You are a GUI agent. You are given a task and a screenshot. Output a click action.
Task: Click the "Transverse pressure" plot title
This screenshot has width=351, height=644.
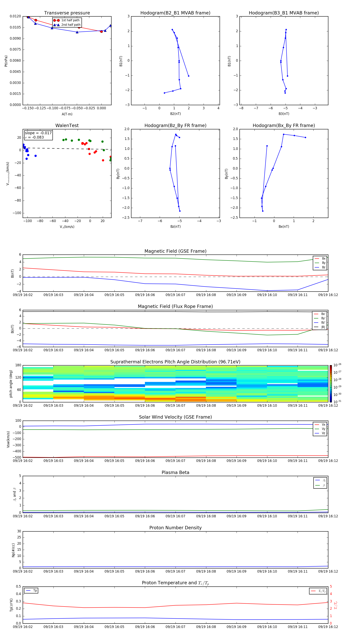(67, 13)
